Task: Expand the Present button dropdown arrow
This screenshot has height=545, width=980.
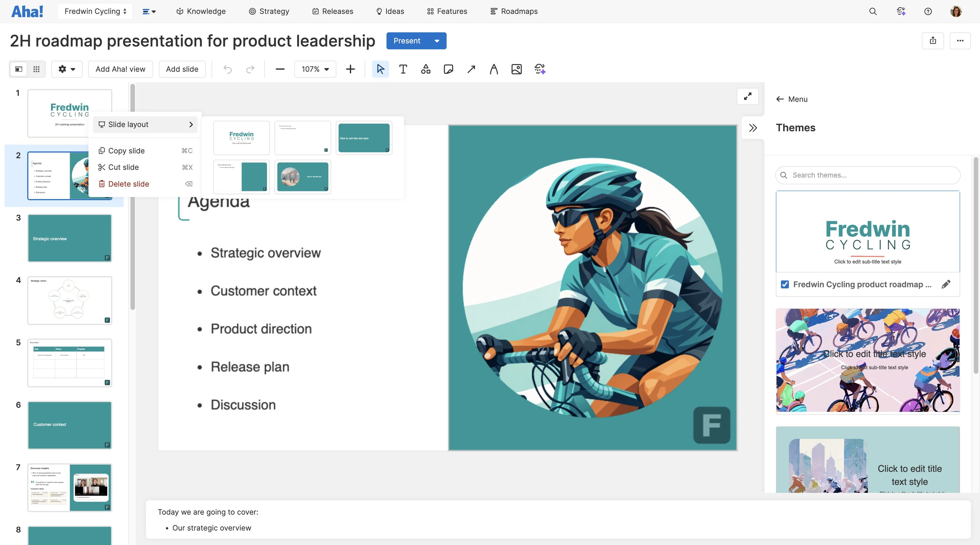Action: point(437,41)
